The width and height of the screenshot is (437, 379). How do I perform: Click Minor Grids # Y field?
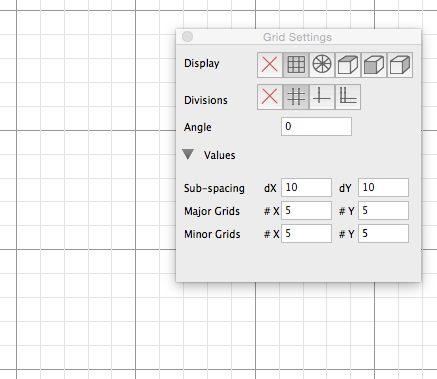pyautogui.click(x=383, y=233)
